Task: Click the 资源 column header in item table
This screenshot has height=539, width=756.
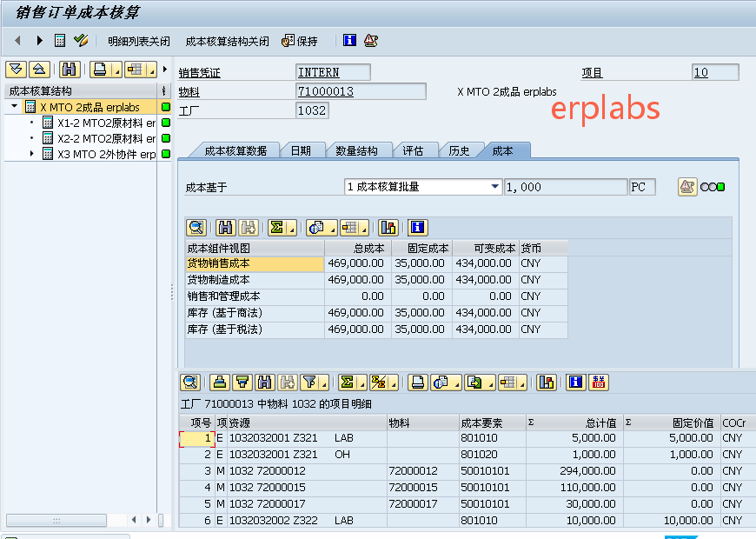Action: tap(307, 423)
